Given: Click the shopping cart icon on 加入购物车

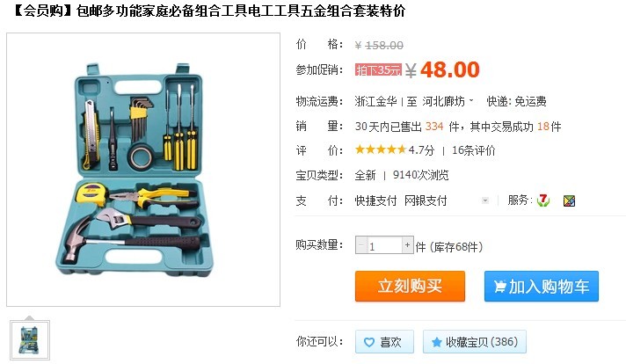Looking at the screenshot, I should pos(499,286).
